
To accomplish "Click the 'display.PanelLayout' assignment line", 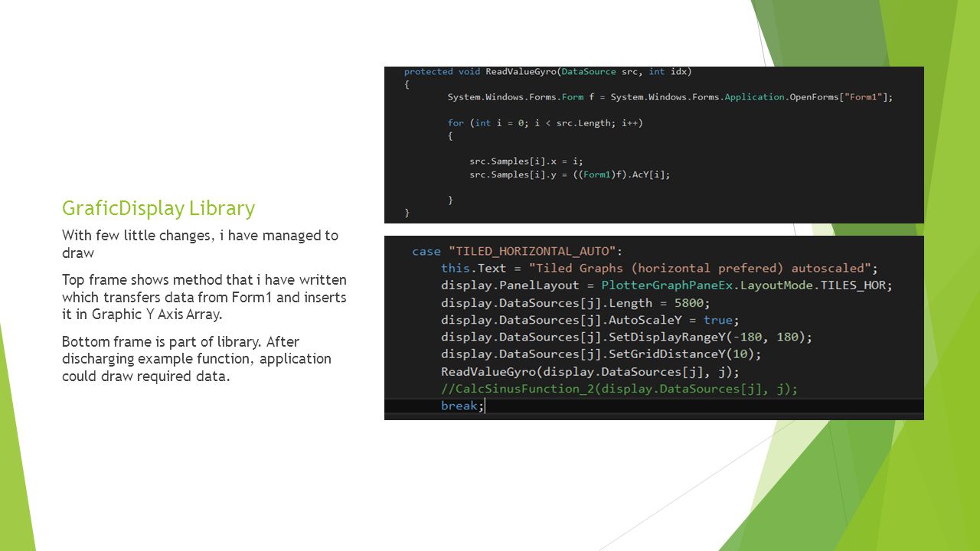I will (667, 285).
